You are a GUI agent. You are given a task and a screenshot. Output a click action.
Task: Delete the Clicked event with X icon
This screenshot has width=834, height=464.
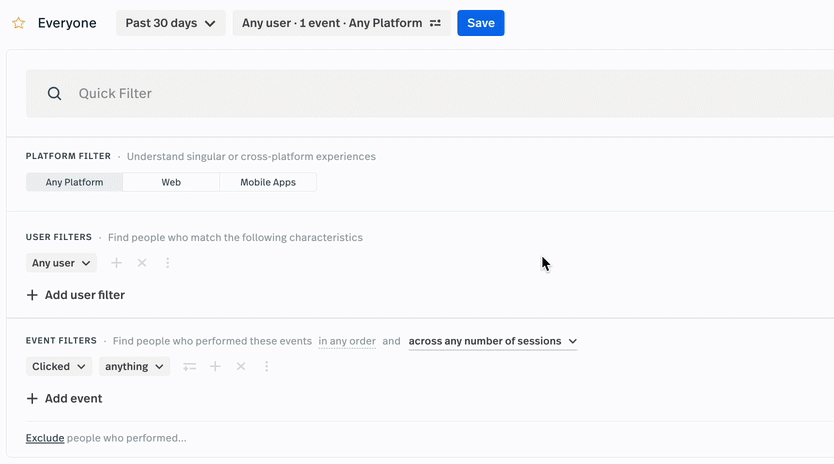pyautogui.click(x=241, y=366)
